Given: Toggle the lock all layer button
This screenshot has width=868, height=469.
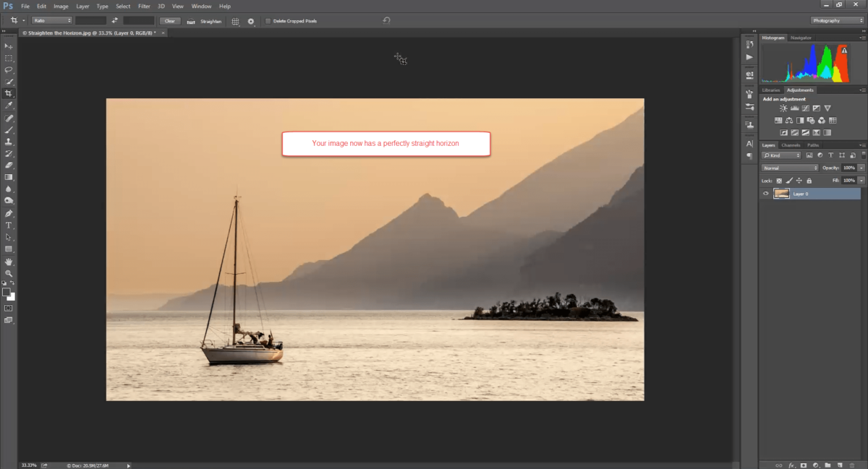Looking at the screenshot, I should 809,181.
